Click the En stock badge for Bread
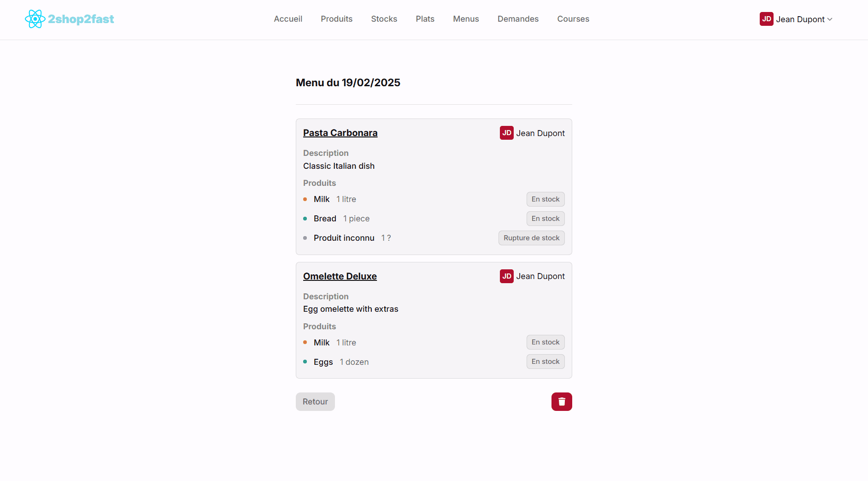Image resolution: width=868 pixels, height=481 pixels. [545, 219]
